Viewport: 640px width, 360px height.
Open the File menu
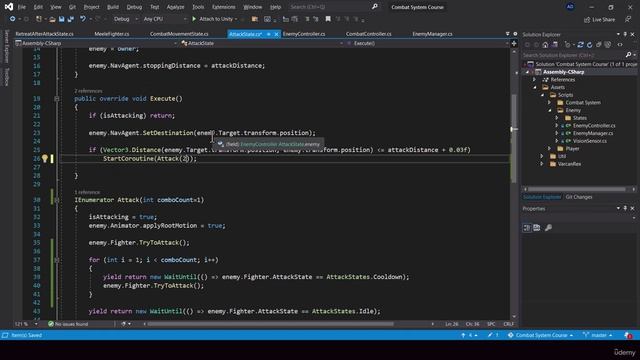point(22,7)
